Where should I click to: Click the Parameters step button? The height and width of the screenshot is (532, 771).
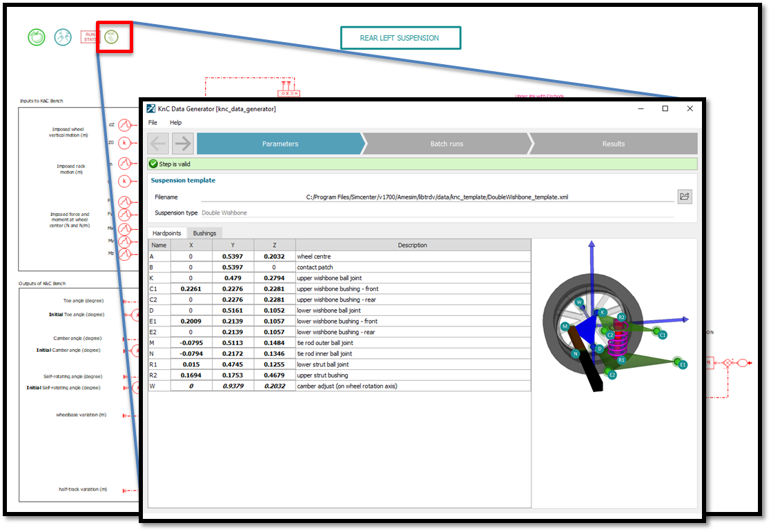[x=280, y=144]
